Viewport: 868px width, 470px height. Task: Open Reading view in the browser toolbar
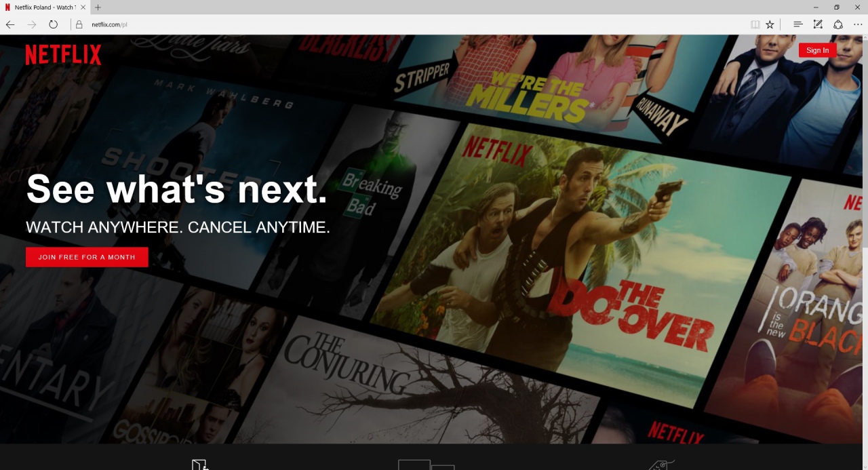(x=755, y=24)
